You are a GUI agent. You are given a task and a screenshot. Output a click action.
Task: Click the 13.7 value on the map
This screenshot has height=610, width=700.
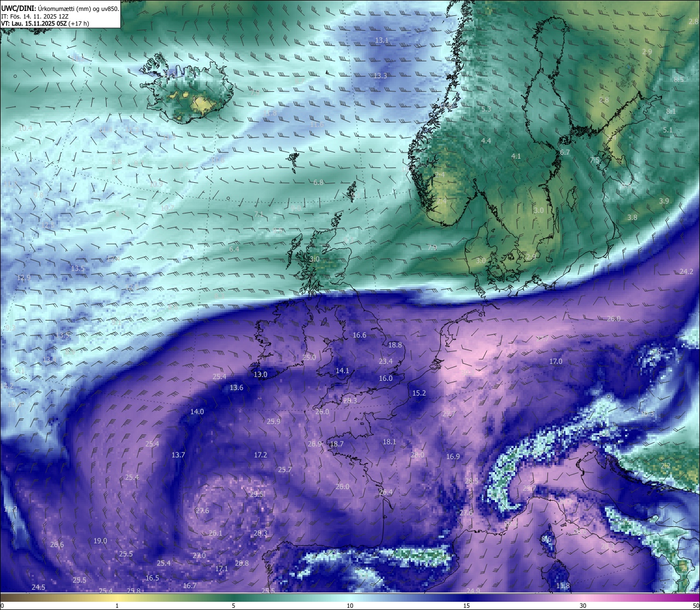click(x=178, y=455)
